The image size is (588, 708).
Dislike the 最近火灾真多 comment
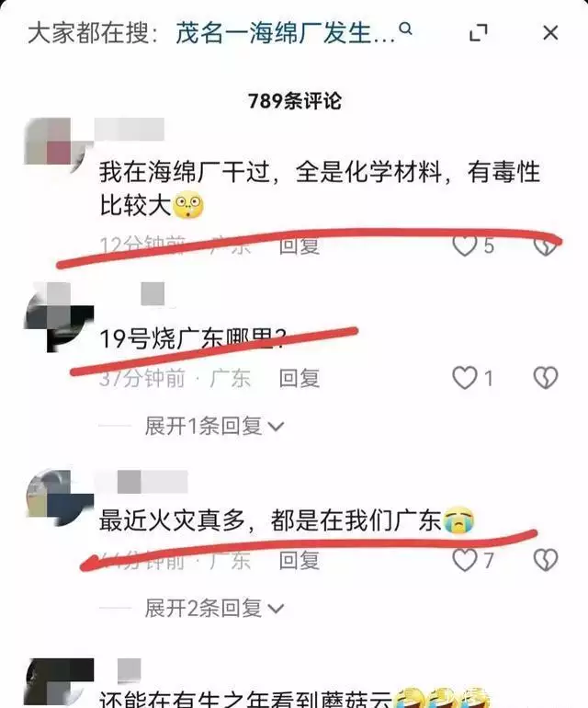point(546,560)
